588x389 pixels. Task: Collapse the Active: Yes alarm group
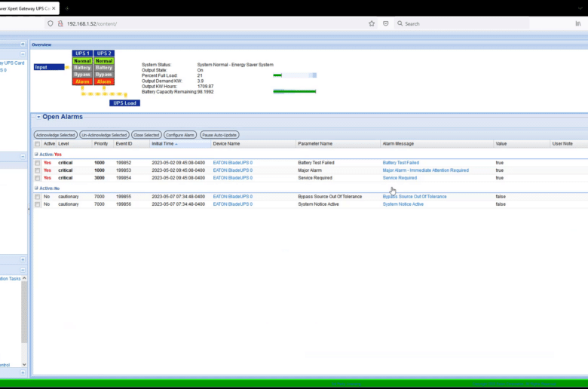36,155
